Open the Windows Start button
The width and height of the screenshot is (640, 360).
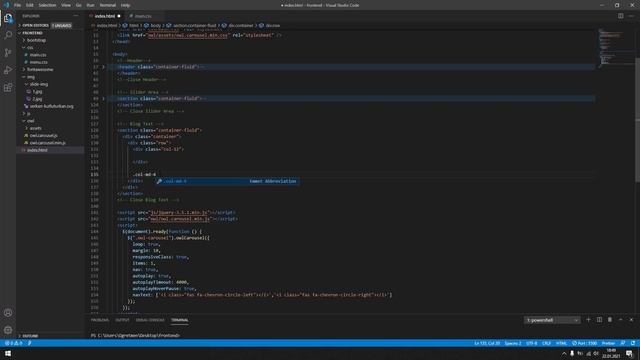[x=8, y=353]
